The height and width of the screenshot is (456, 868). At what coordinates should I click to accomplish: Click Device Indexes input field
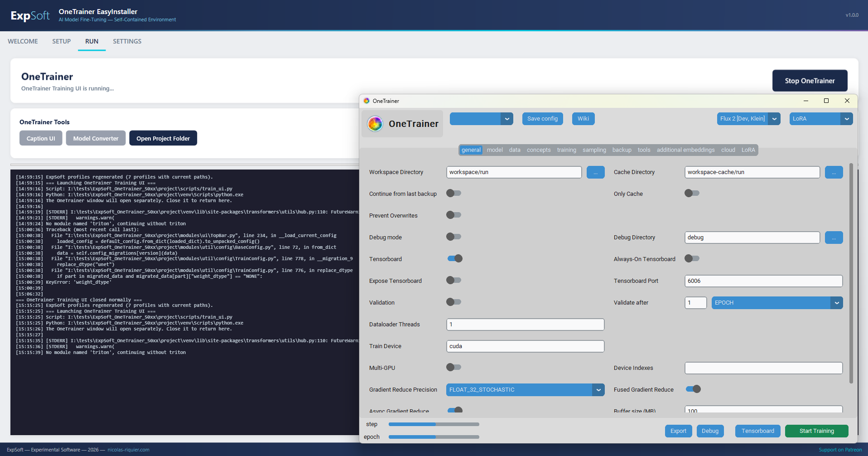point(763,368)
